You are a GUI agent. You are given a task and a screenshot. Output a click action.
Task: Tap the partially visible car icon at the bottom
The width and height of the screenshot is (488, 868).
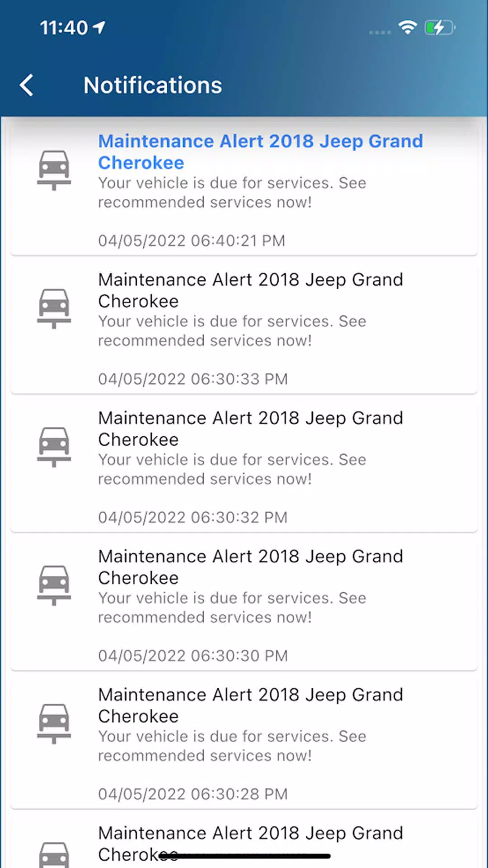click(x=54, y=855)
